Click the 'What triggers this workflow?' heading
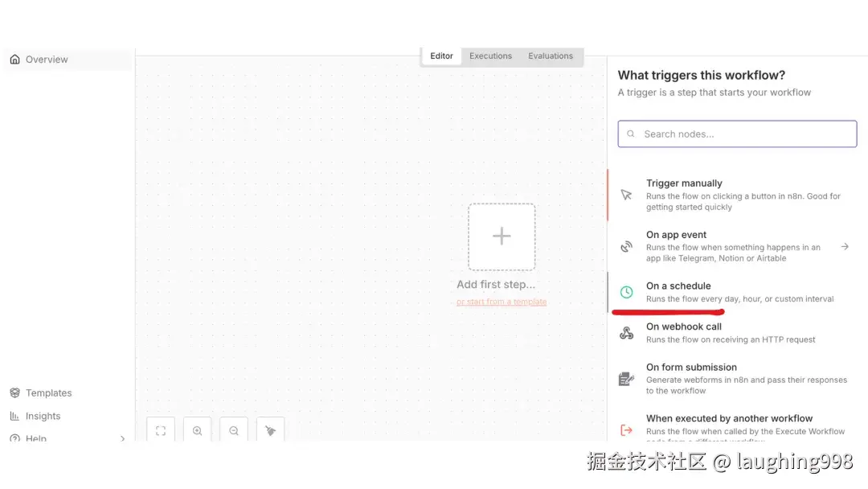The height and width of the screenshot is (489, 868). tap(702, 76)
